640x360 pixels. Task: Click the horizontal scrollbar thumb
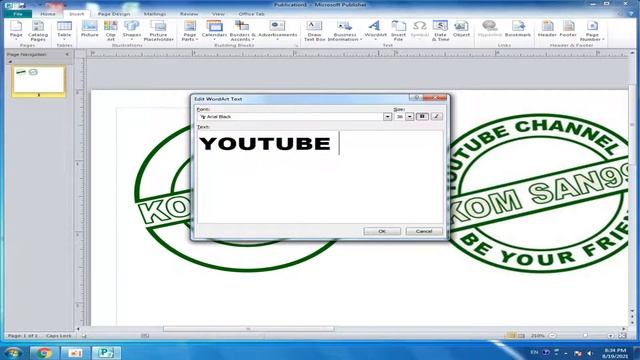(249, 329)
